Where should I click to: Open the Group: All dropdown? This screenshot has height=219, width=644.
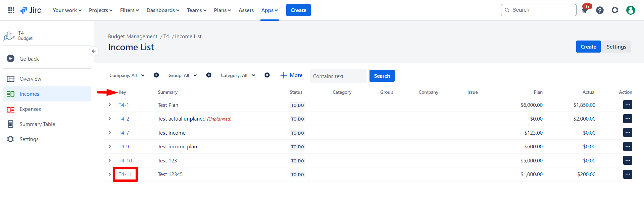(x=183, y=75)
